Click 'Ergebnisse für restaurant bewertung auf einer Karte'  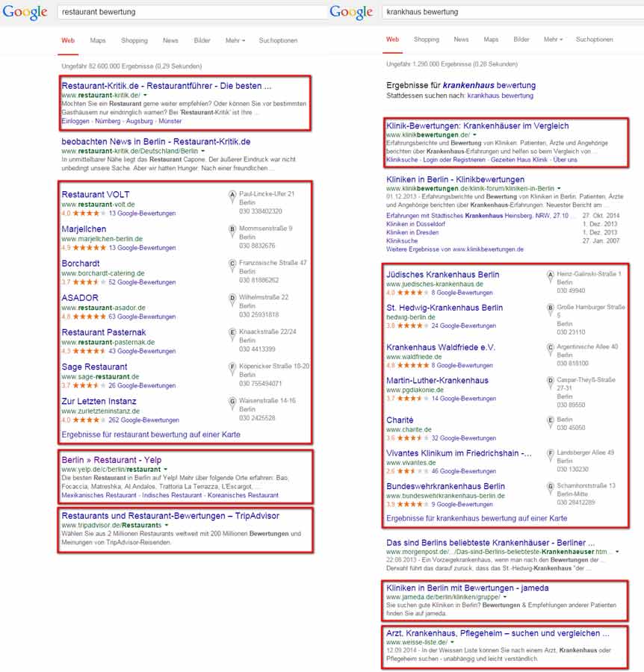tap(151, 434)
